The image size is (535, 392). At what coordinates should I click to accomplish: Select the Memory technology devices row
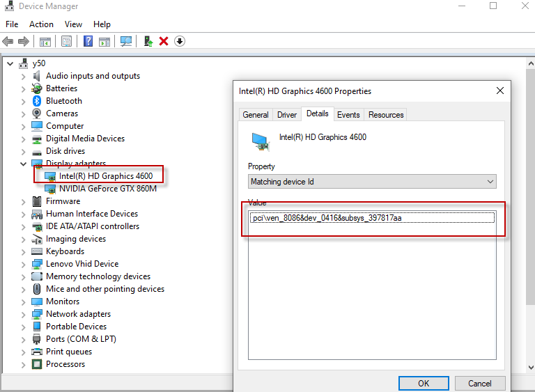[x=98, y=276]
